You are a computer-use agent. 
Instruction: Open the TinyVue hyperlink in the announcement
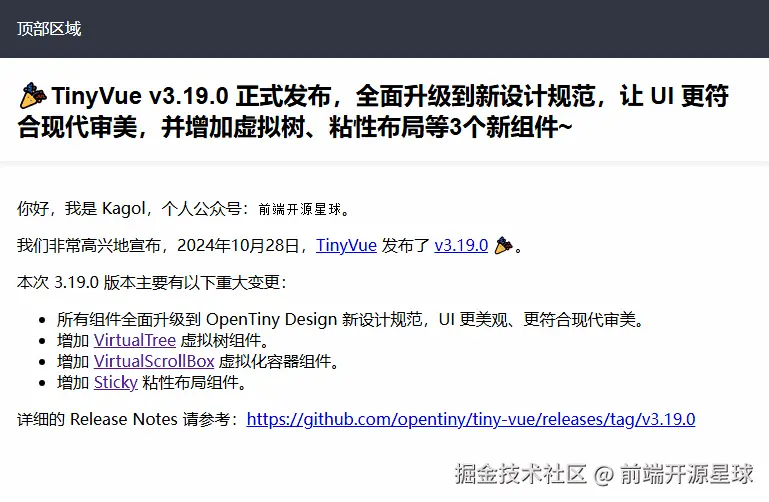(x=346, y=245)
